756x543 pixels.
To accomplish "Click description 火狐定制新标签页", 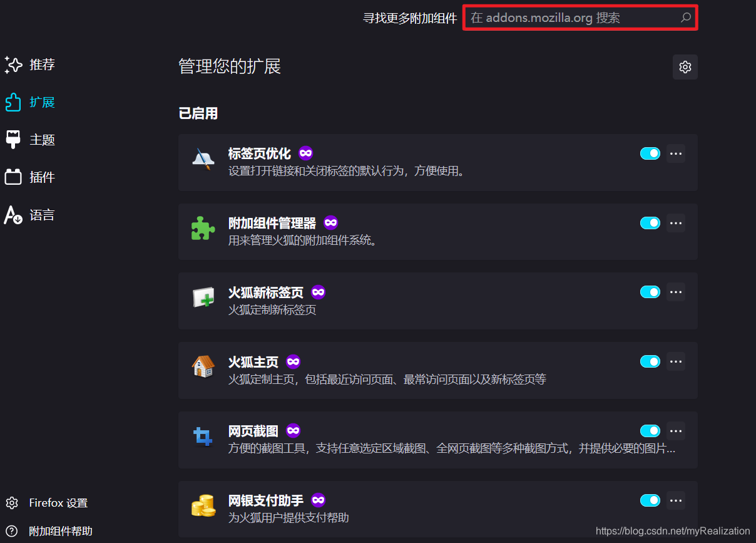I will click(x=272, y=310).
